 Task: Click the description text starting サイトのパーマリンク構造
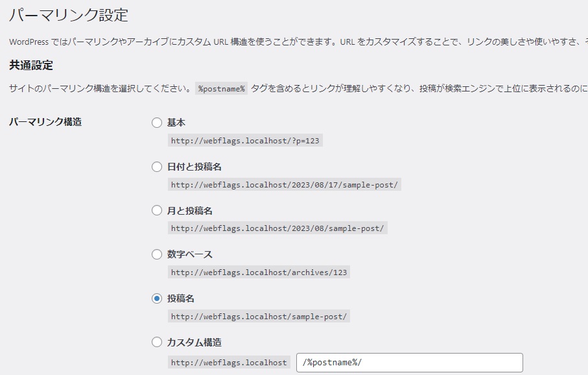point(100,89)
